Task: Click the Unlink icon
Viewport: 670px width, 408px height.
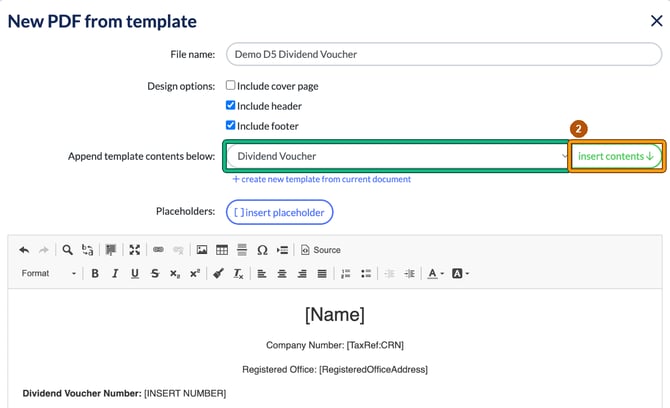Action: tap(178, 250)
